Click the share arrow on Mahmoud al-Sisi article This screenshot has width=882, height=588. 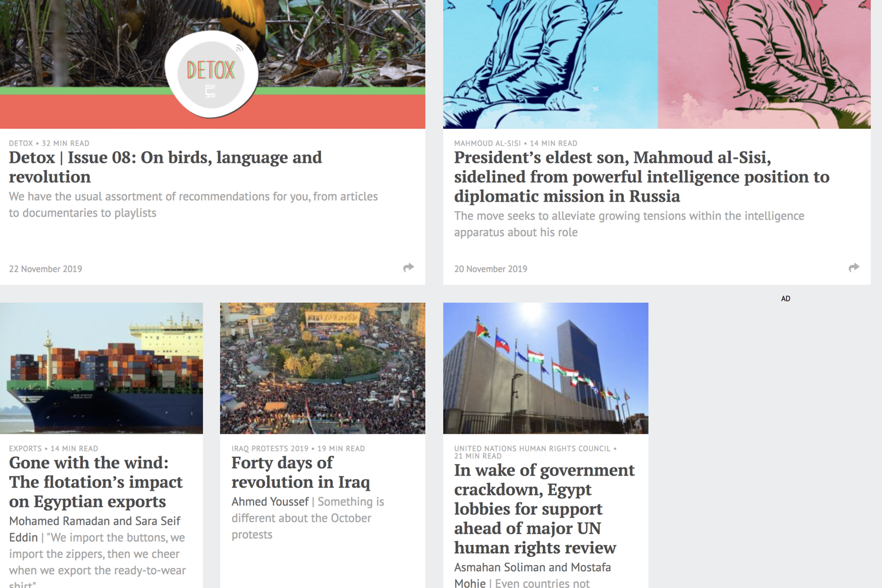[x=854, y=268]
